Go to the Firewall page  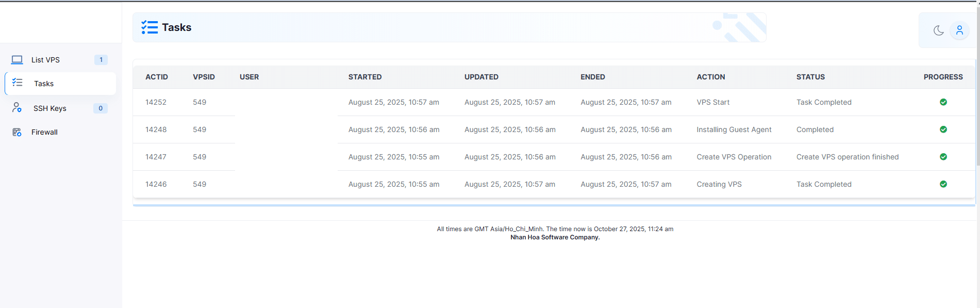click(44, 132)
